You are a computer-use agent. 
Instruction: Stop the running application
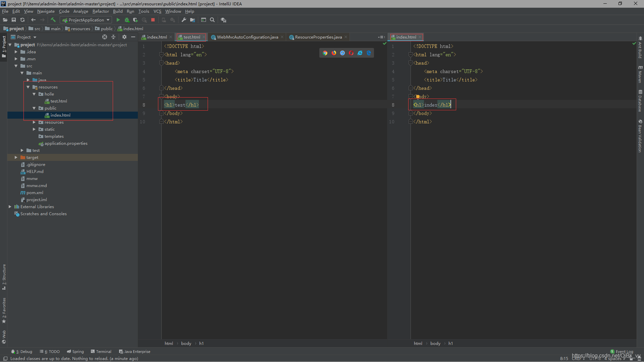(153, 20)
